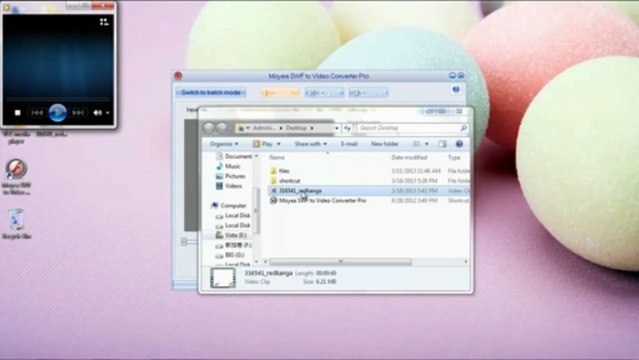
Task: Go back in the file dialog
Action: pyautogui.click(x=209, y=128)
